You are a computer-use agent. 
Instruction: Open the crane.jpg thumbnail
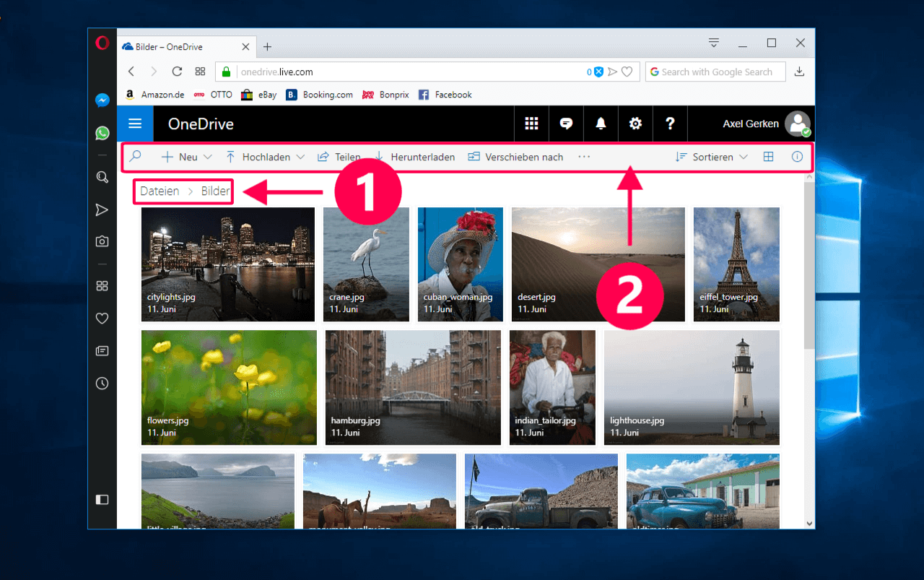[366, 264]
